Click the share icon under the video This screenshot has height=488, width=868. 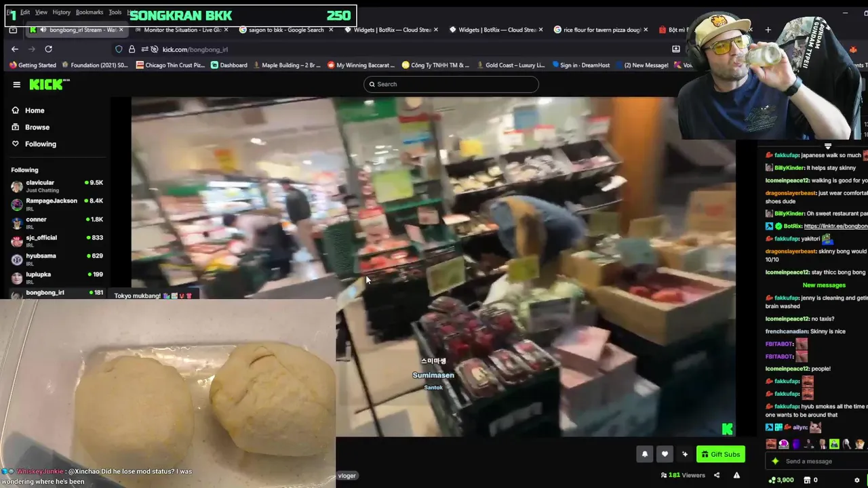click(717, 475)
